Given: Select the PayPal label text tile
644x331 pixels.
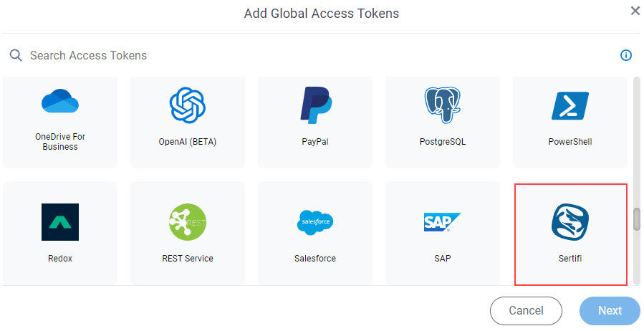Looking at the screenshot, I should click(x=315, y=142).
